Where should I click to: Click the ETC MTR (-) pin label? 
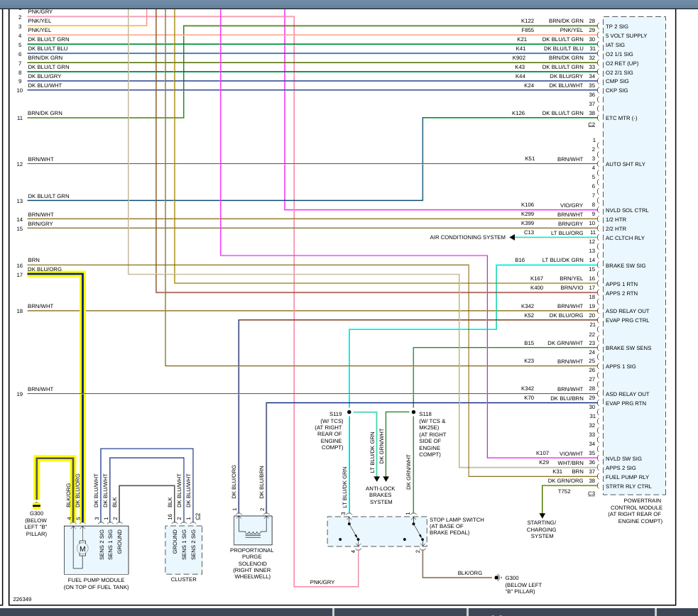tap(621, 119)
